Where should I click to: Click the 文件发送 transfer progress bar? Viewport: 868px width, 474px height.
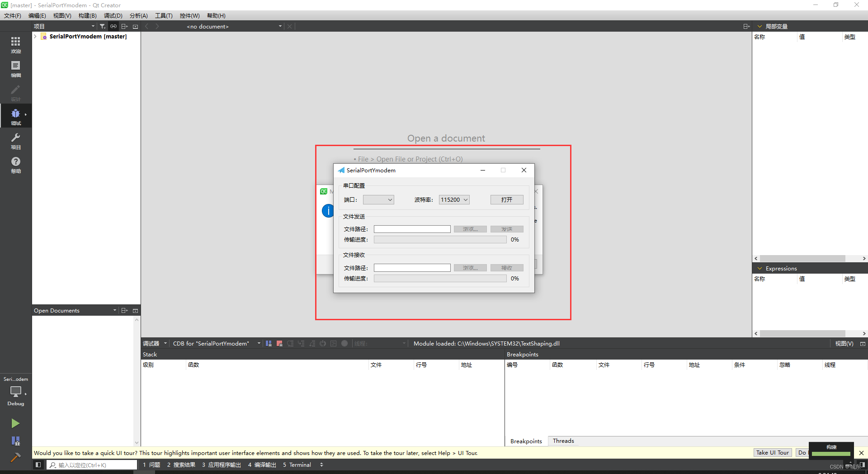(x=440, y=239)
